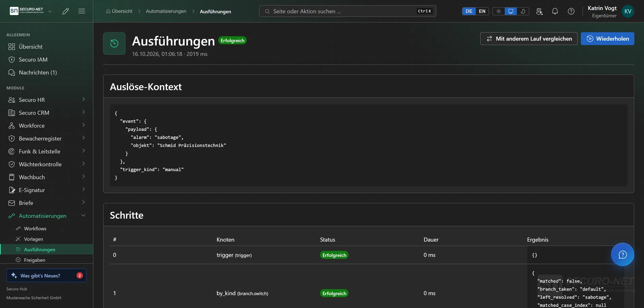Image resolution: width=644 pixels, height=308 pixels.
Task: Expand Wächterkontrolle chevron
Action: [x=84, y=164]
